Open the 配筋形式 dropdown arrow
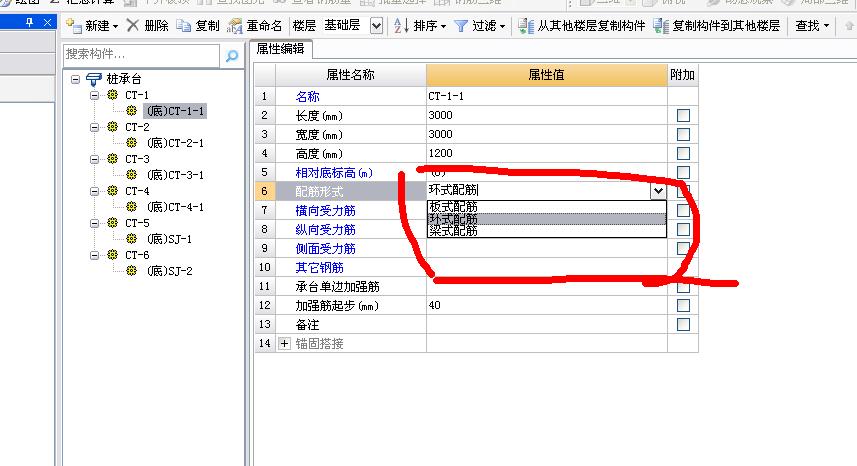 pyautogui.click(x=658, y=191)
